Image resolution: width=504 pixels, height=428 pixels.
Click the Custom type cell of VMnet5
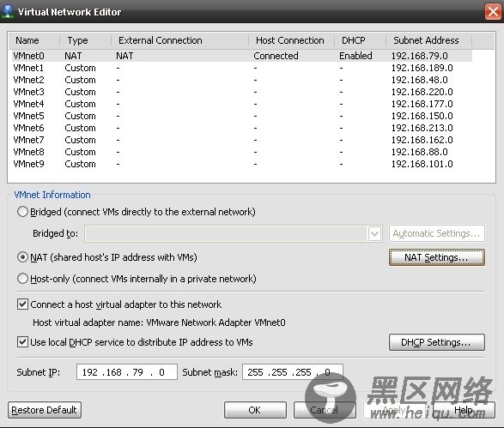point(80,116)
